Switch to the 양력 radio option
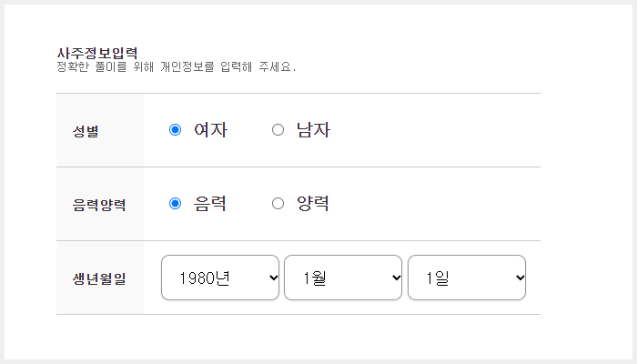The image size is (637, 364). point(278,204)
